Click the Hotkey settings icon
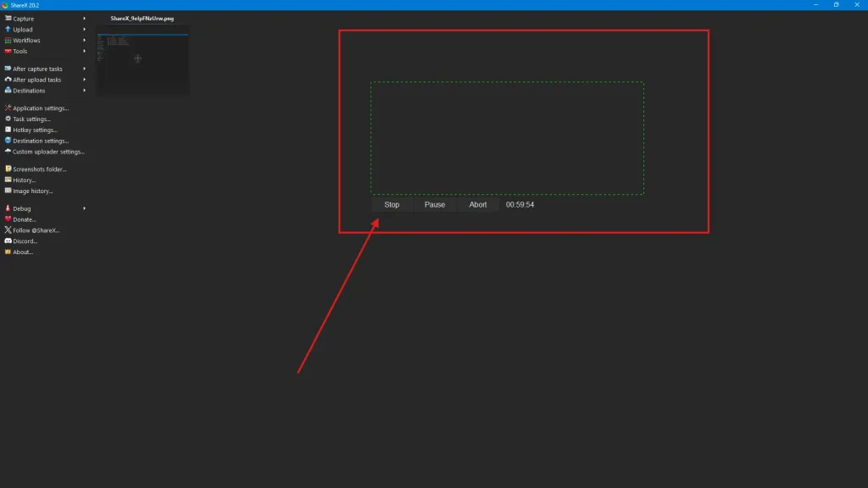Screen dimensions: 868x488 (8, 130)
